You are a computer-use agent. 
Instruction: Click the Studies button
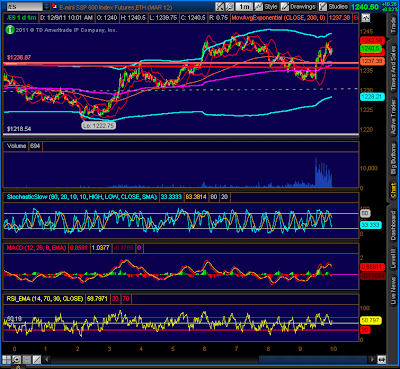point(334,7)
